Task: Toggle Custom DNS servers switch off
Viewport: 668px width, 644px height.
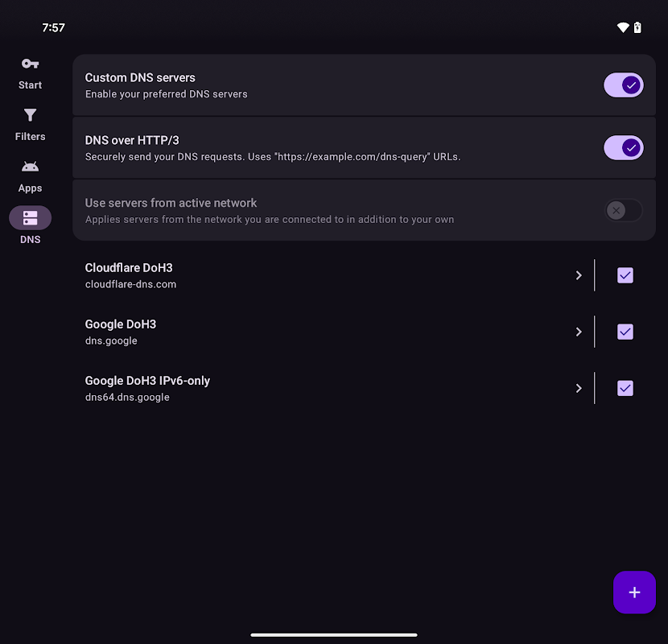Action: [624, 85]
